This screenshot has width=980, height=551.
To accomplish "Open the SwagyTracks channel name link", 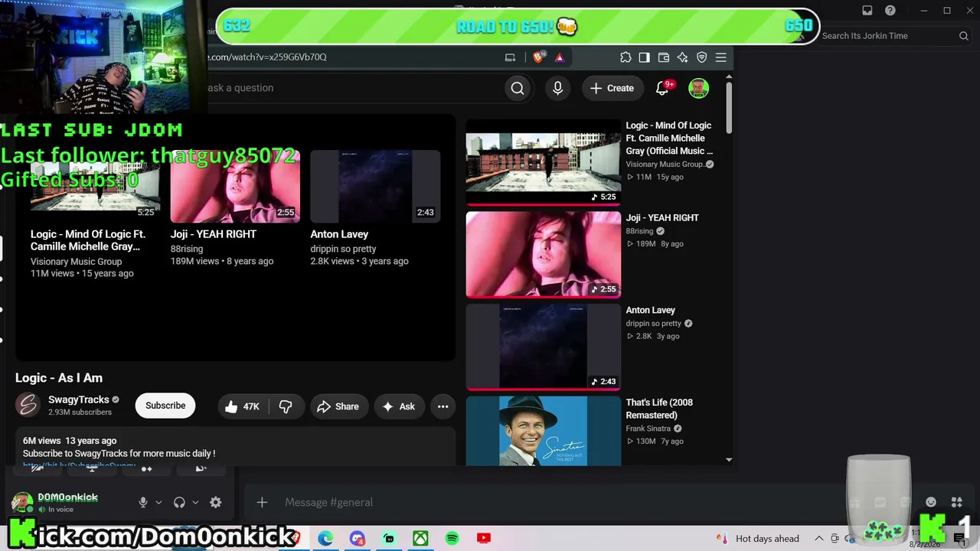I will click(x=78, y=399).
